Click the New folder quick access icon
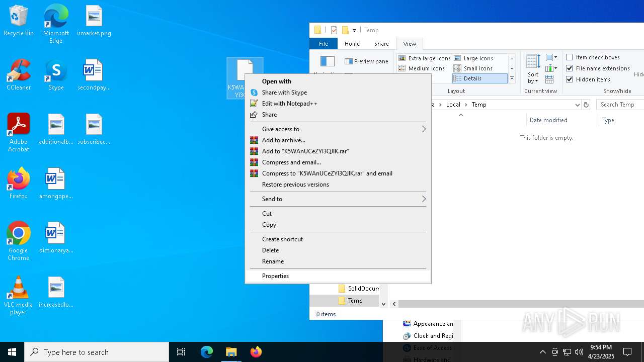The height and width of the screenshot is (362, 644). [345, 30]
